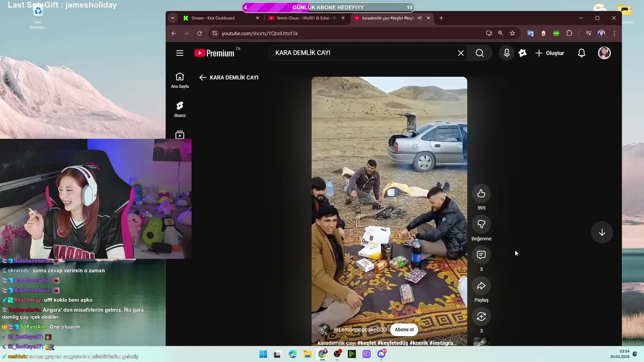The height and width of the screenshot is (362, 644).
Task: Expand the Chrome tab search dropdown
Action: tap(173, 18)
